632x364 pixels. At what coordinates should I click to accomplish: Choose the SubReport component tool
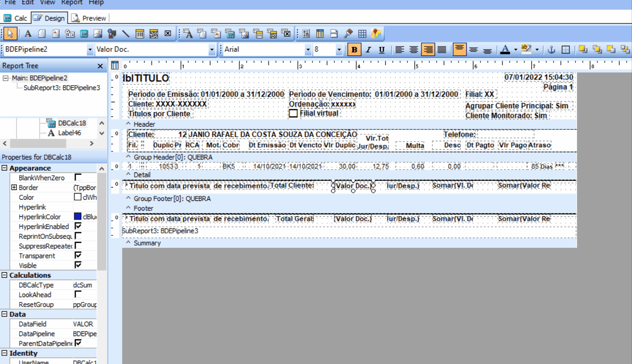point(320,34)
